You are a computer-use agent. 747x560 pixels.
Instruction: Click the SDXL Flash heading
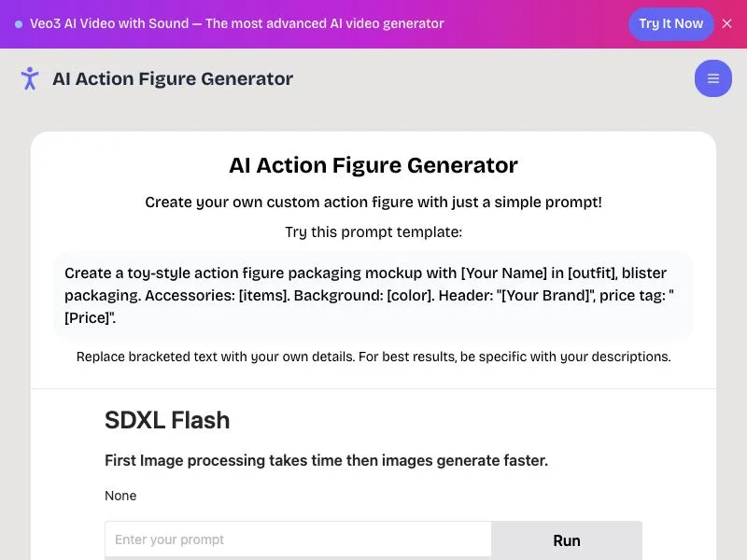coord(167,420)
